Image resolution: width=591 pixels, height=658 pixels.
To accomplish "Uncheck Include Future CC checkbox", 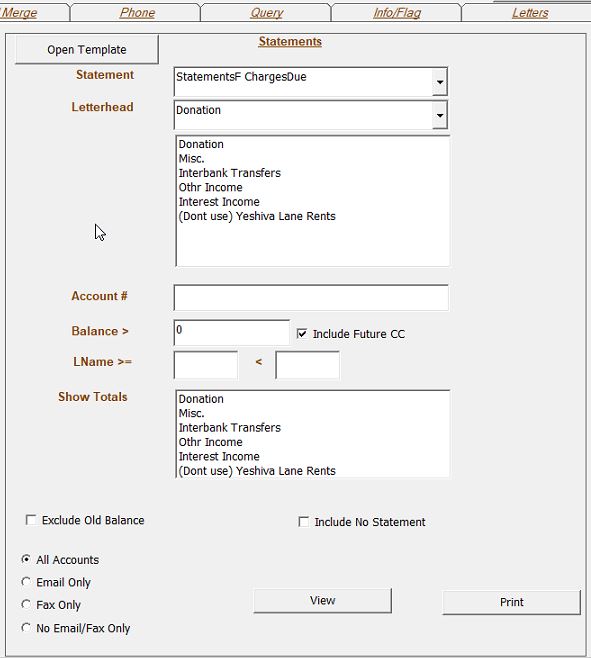I will pyautogui.click(x=302, y=334).
